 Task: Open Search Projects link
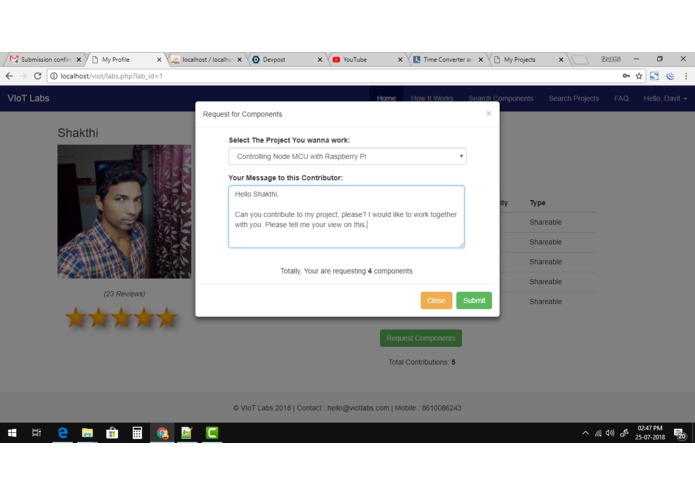[x=574, y=98]
